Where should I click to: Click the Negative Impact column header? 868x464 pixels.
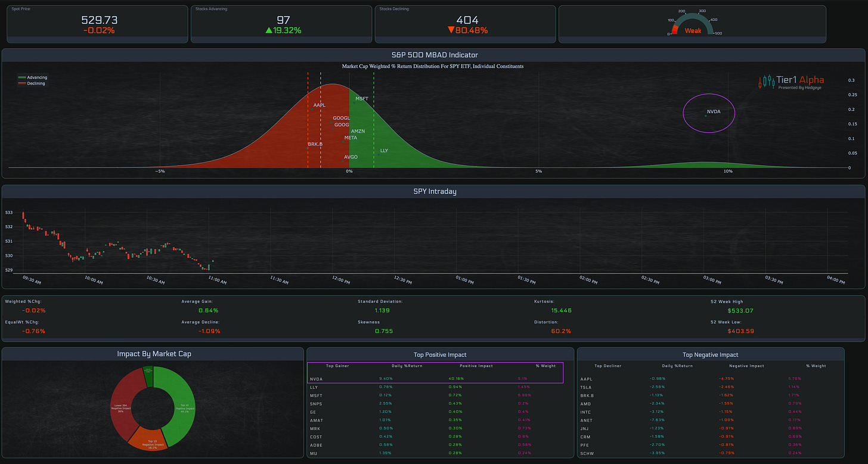(x=746, y=366)
